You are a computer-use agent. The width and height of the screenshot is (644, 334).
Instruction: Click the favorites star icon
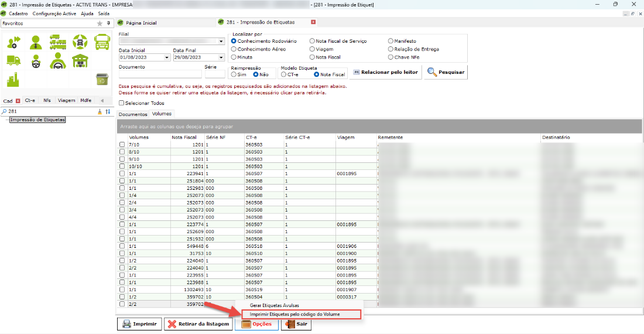point(100,23)
